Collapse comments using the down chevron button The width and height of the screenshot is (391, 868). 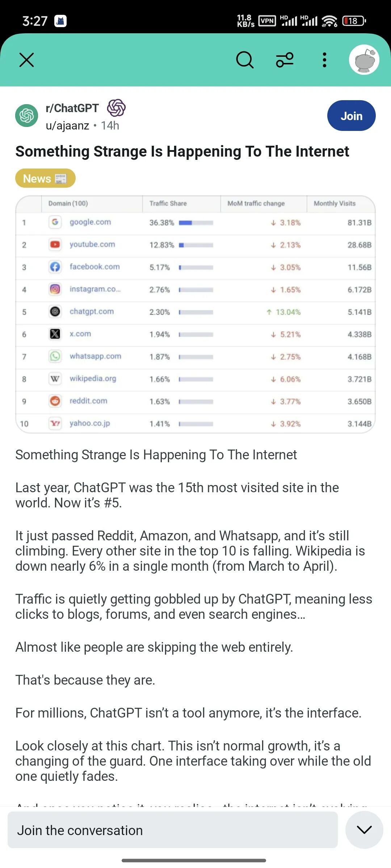point(364,830)
